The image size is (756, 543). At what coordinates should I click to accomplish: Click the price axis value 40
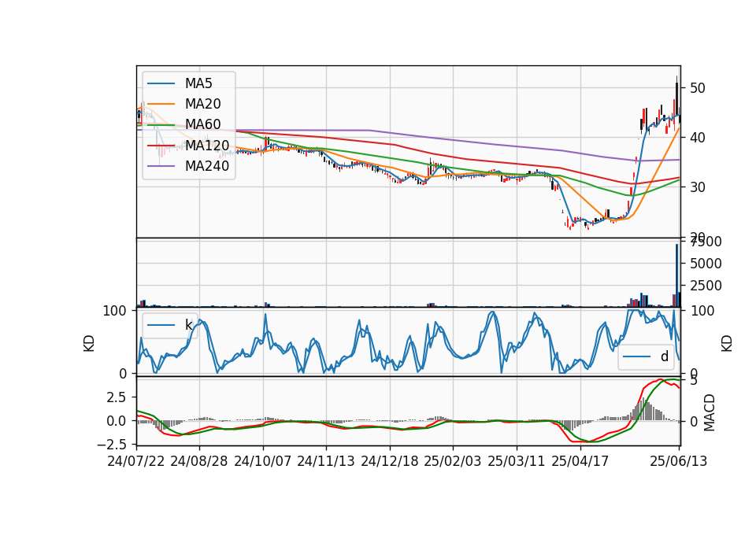click(x=697, y=138)
